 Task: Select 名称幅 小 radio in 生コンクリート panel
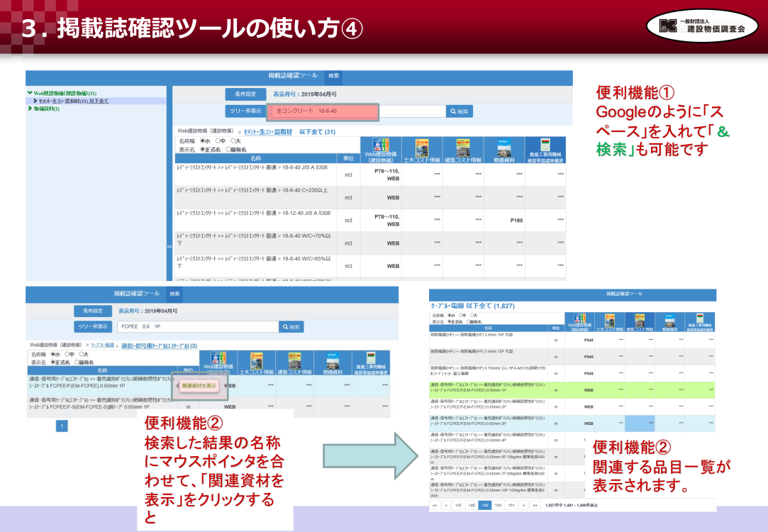203,141
